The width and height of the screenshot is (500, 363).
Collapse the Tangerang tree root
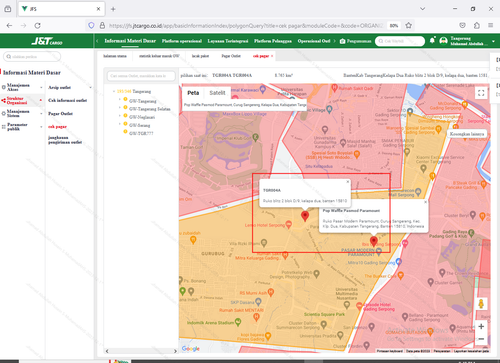click(x=114, y=91)
